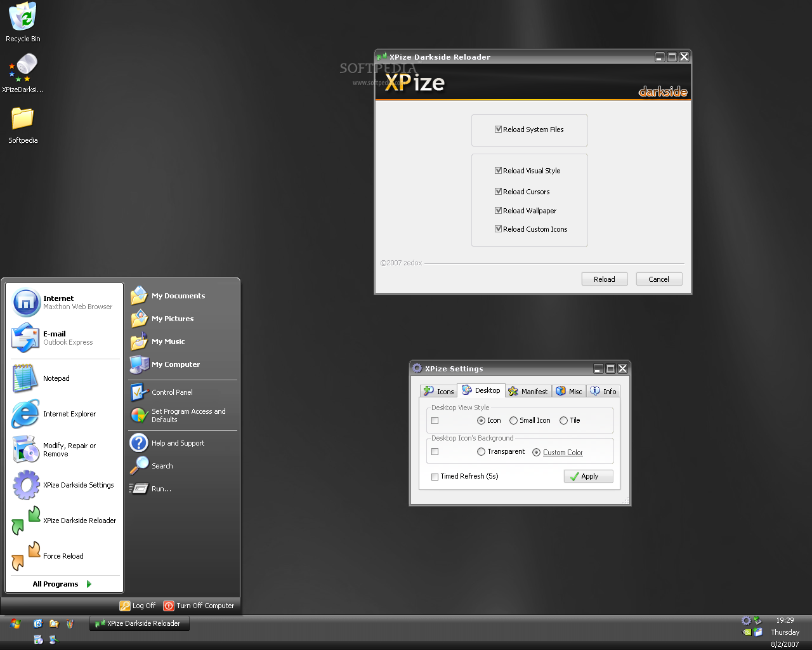The height and width of the screenshot is (650, 812).
Task: Open Outlook Express E-mail entry
Action: pyautogui.click(x=64, y=338)
